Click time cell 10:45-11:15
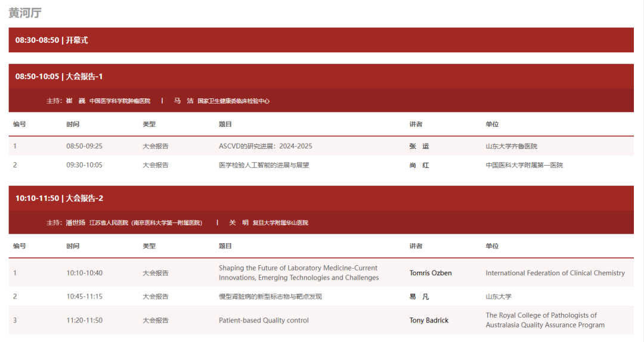This screenshot has height=342, width=644. pyautogui.click(x=84, y=297)
